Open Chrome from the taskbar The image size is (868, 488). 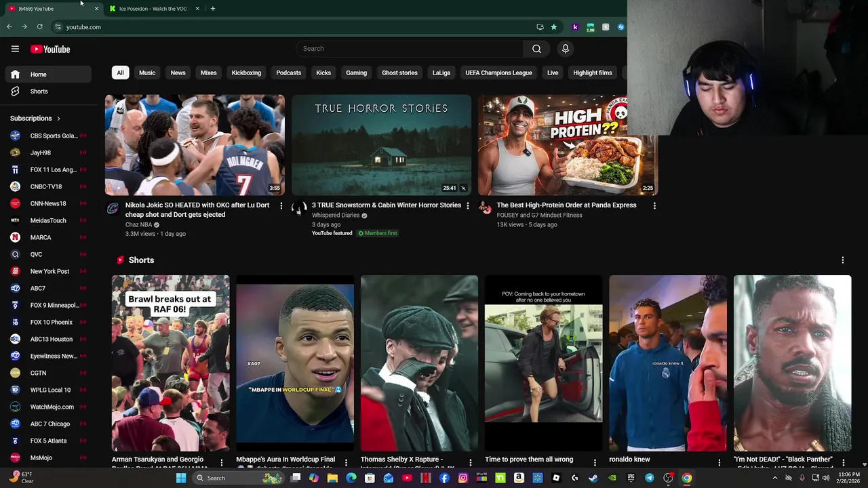(x=687, y=478)
